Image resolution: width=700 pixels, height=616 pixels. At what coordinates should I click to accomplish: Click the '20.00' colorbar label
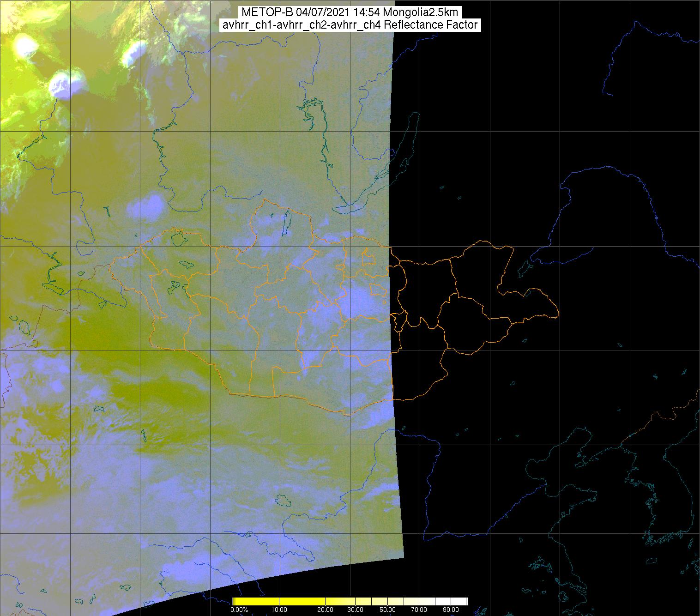pos(325,610)
